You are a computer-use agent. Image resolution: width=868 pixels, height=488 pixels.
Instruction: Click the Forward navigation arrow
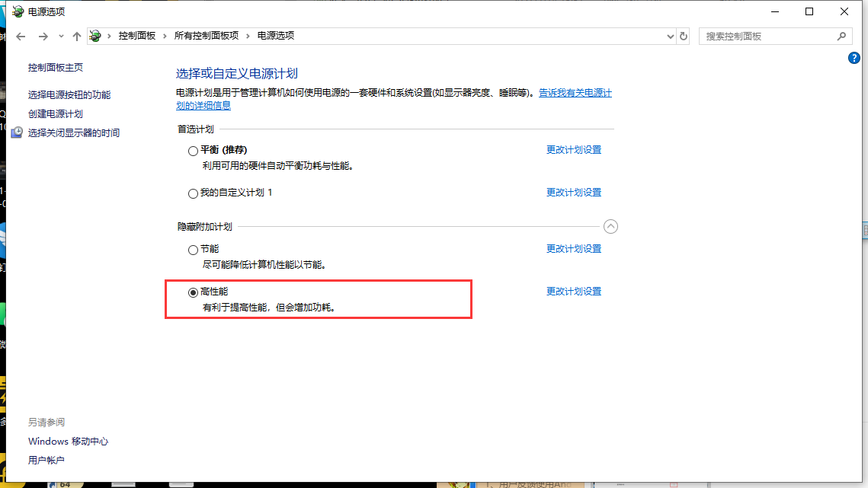pyautogui.click(x=43, y=37)
